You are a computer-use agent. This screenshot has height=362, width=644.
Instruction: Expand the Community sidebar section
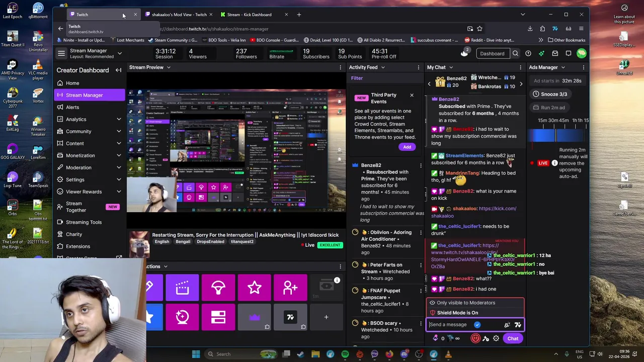pyautogui.click(x=119, y=131)
